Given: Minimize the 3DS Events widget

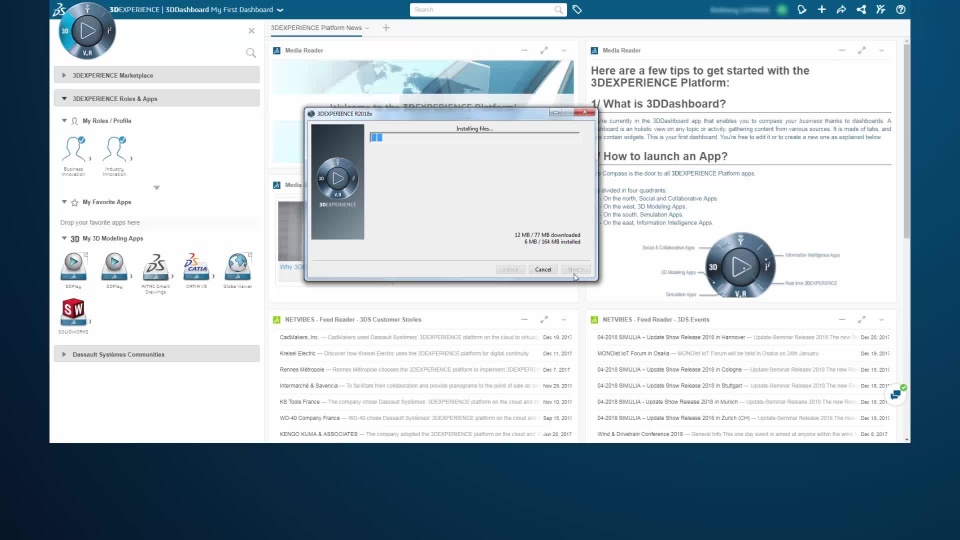Looking at the screenshot, I should pyautogui.click(x=842, y=320).
